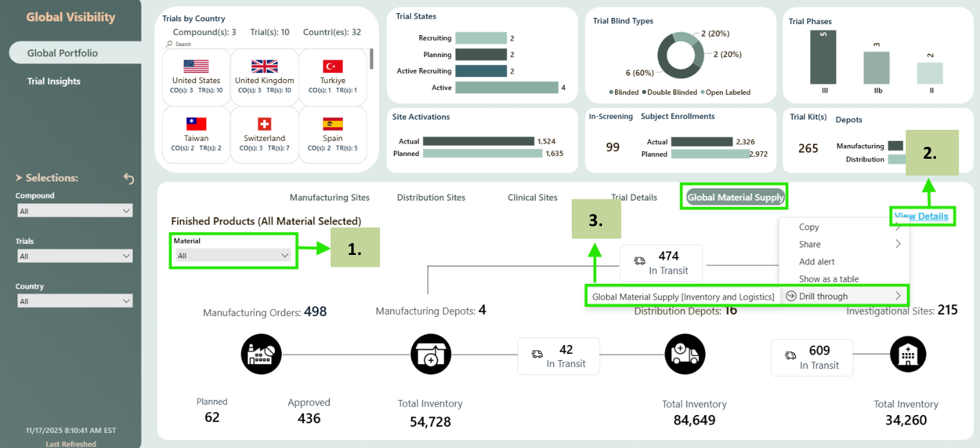Viewport: 980px width, 448px height.
Task: Click the Manufacturing Depots warehouse icon
Action: (431, 355)
